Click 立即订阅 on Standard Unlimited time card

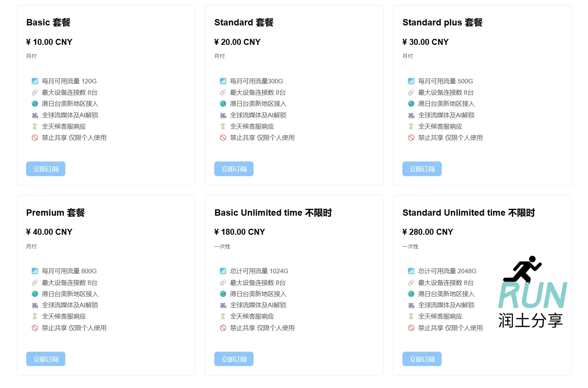[421, 358]
